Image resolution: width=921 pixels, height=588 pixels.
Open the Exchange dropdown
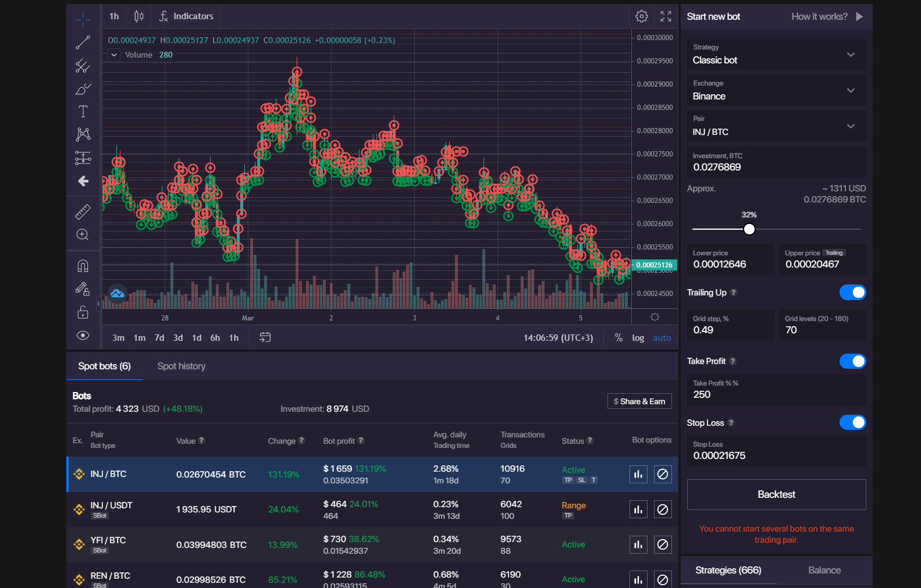[x=776, y=90]
